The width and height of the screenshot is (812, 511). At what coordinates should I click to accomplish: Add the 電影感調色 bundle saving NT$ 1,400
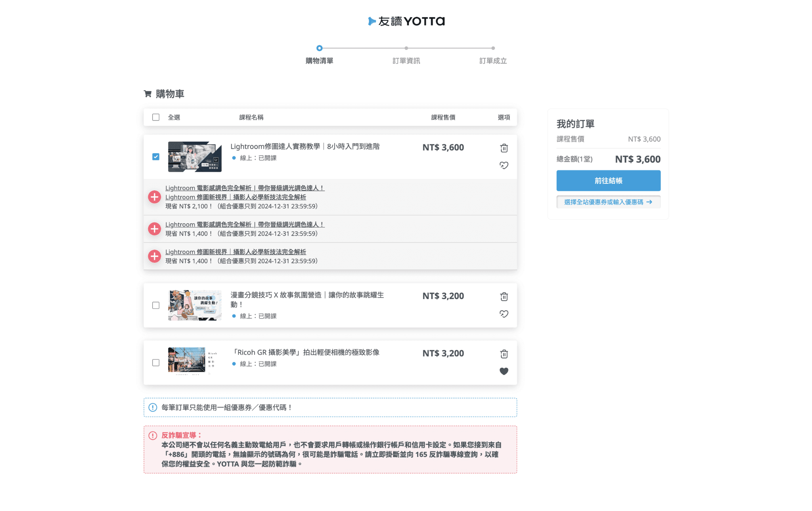point(154,229)
